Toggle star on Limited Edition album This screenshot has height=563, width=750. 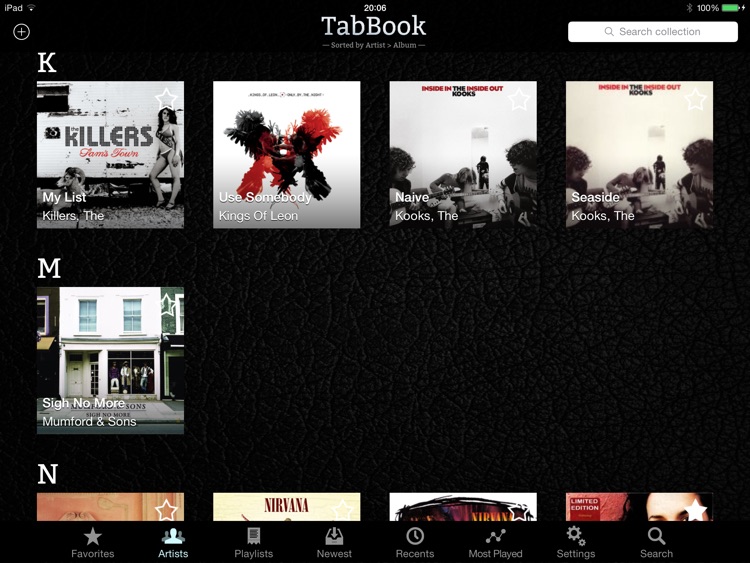(695, 509)
